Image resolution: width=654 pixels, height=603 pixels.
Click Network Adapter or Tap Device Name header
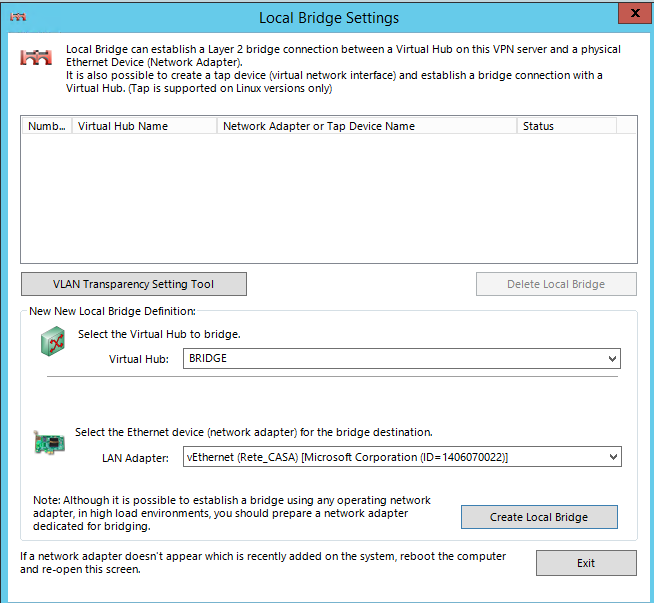367,126
